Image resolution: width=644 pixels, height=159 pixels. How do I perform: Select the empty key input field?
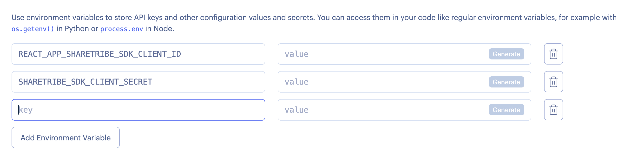(138, 110)
